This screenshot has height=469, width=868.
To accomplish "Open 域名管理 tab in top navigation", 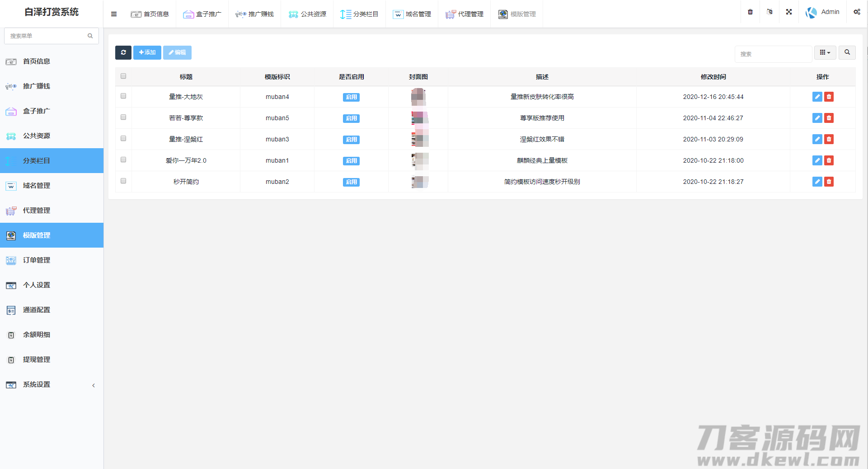I will click(x=412, y=14).
